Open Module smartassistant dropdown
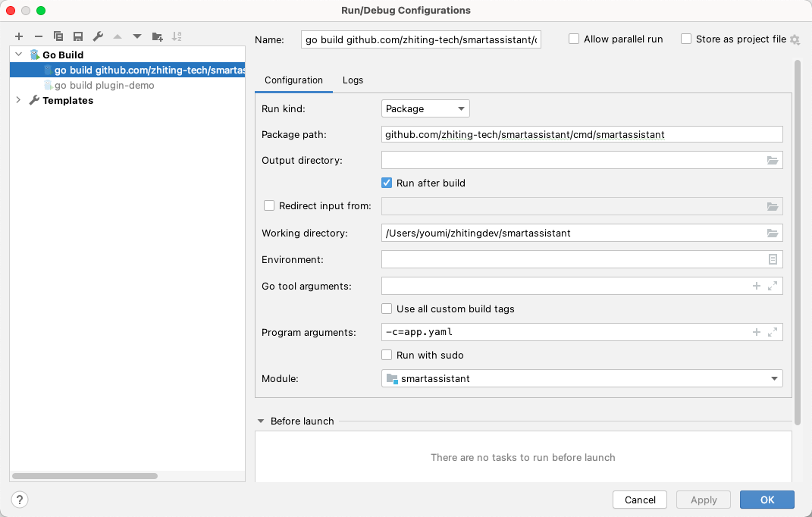Image resolution: width=812 pixels, height=517 pixels. (x=582, y=379)
